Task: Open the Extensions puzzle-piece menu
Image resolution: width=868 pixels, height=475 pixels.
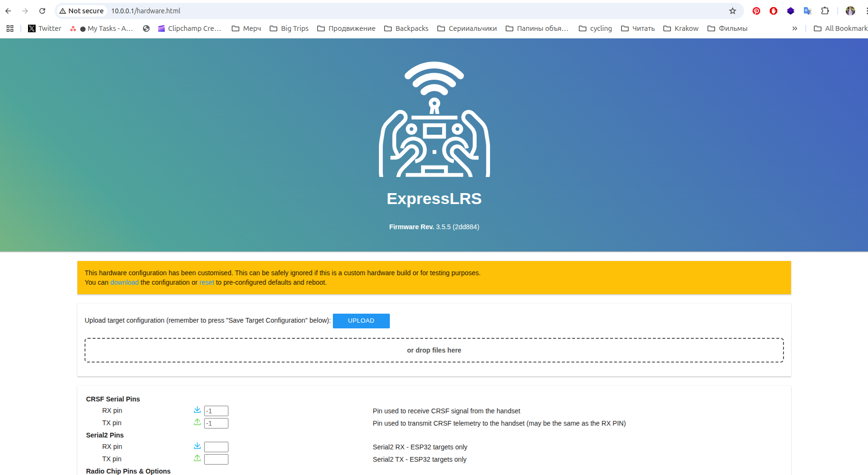Action: [x=825, y=11]
